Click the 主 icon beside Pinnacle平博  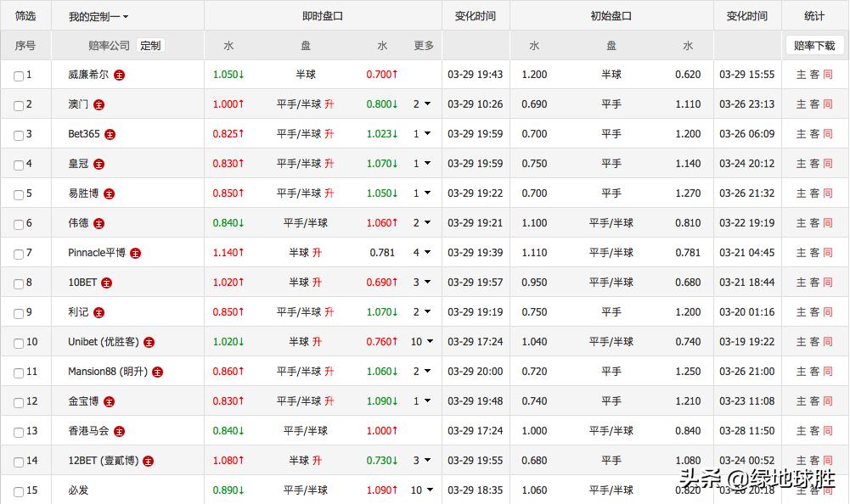point(137,253)
